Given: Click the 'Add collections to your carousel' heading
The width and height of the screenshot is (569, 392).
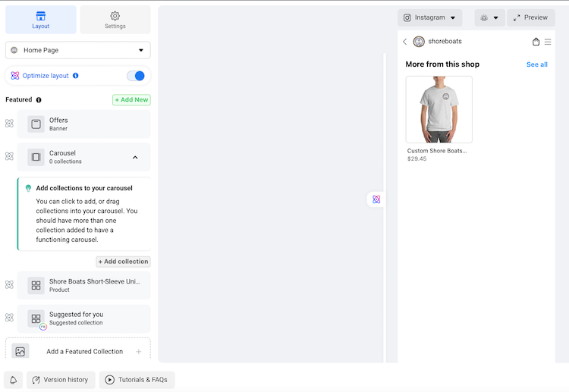Looking at the screenshot, I should click(x=83, y=188).
